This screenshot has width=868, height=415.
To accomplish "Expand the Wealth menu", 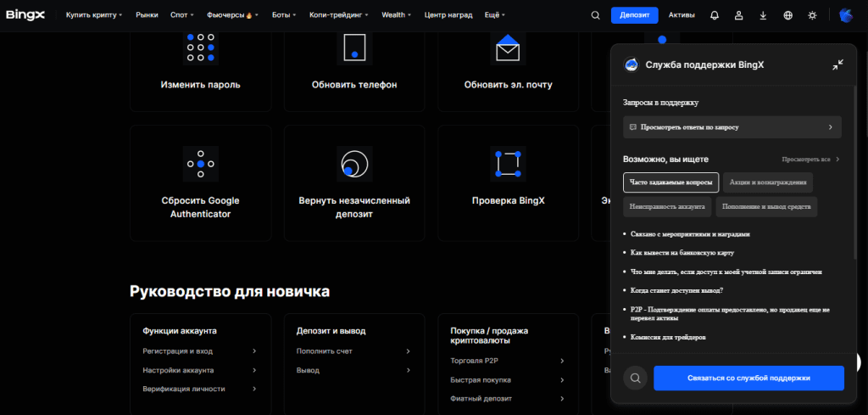I will [396, 15].
